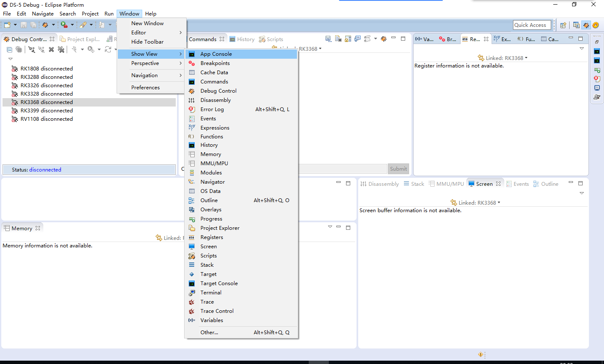Screen dimensions: 604x364
Task: Select Terminal from Show View list
Action: (241, 293)
